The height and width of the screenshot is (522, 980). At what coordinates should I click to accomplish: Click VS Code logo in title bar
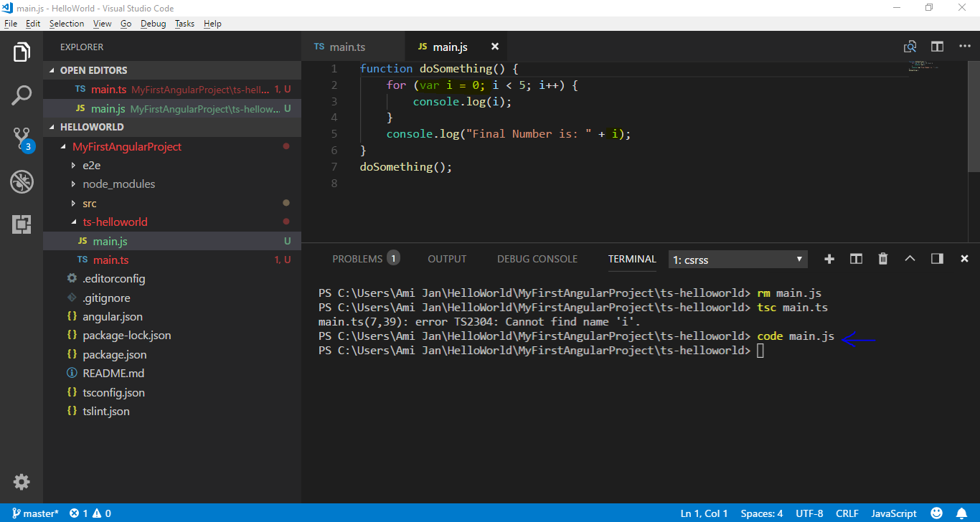click(7, 8)
